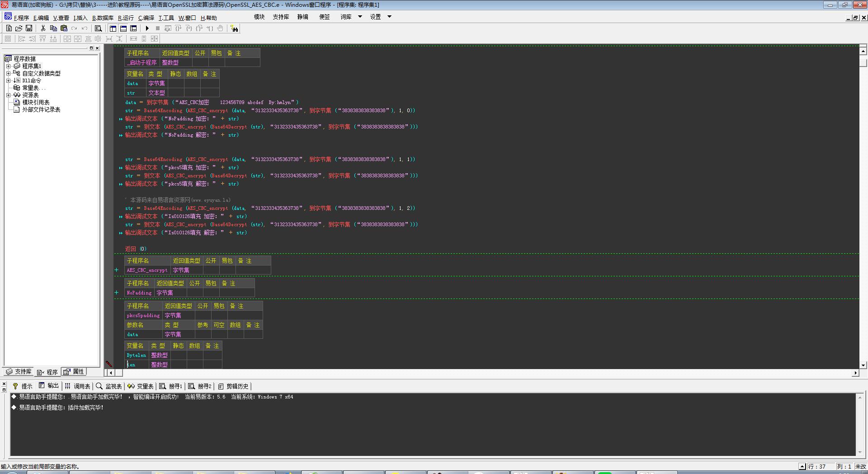Select 外部文件记录表 in the program tree

pos(41,109)
